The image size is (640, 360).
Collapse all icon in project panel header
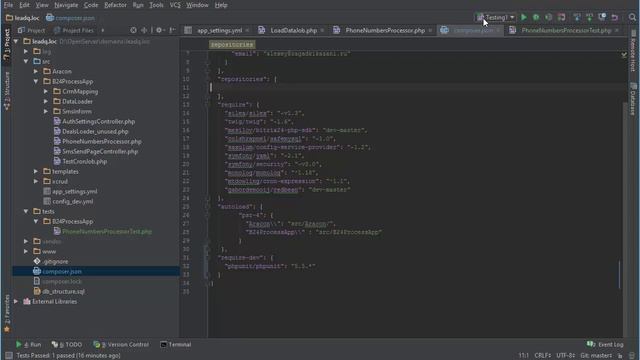pyautogui.click(x=144, y=30)
